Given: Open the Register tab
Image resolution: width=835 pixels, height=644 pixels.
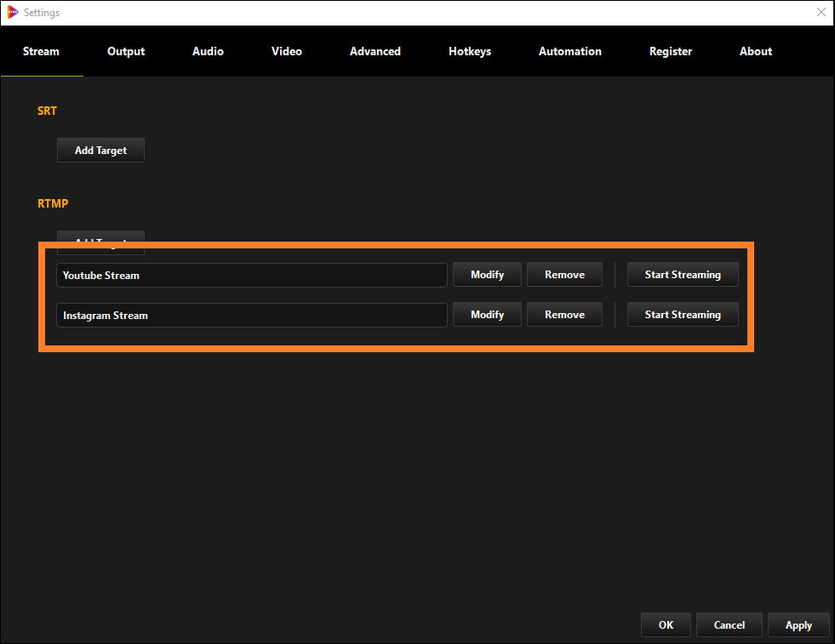Looking at the screenshot, I should 671,52.
